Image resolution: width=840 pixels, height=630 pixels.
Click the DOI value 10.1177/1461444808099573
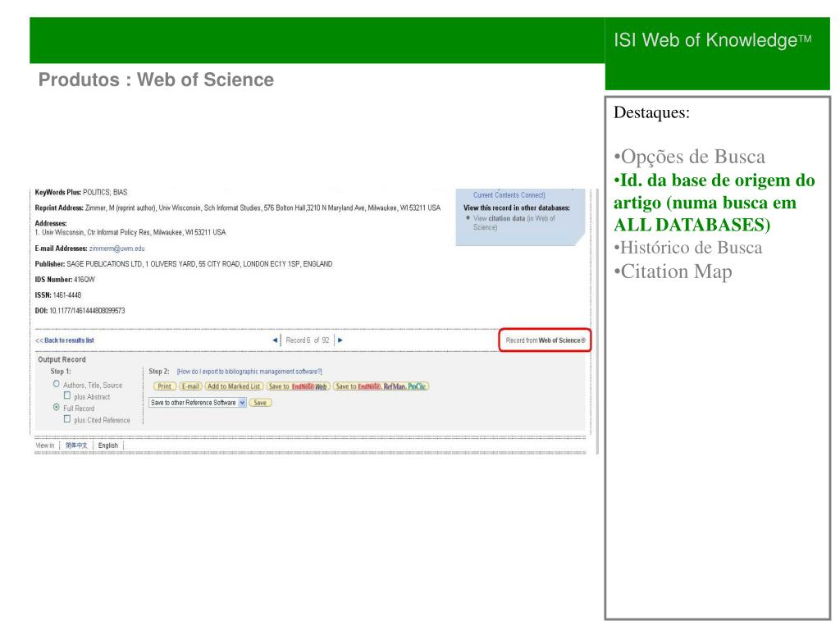[x=87, y=311]
